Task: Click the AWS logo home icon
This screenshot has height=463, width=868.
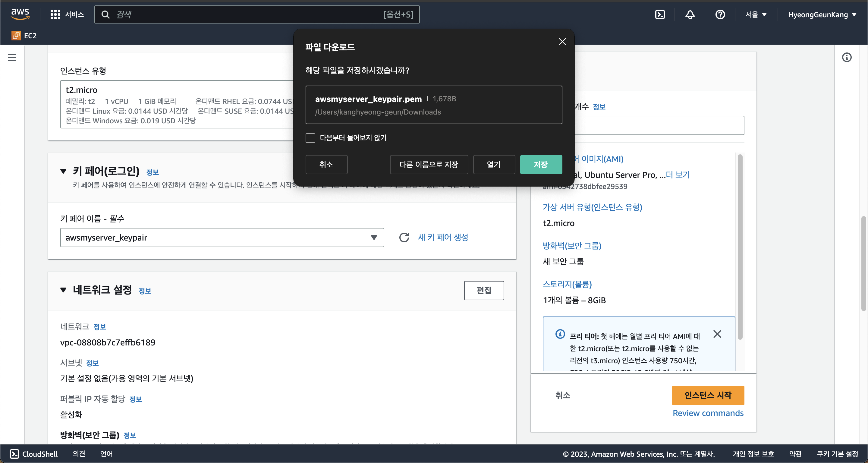Action: click(20, 14)
